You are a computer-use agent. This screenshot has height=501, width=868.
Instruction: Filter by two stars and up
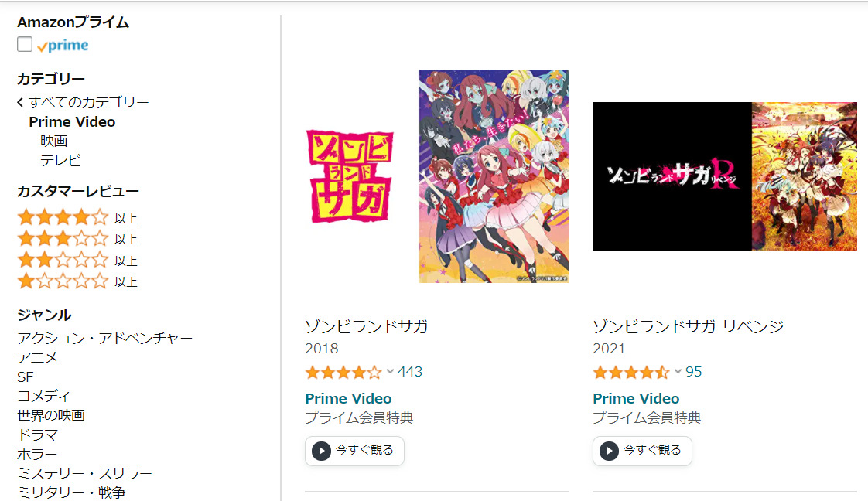[77, 260]
